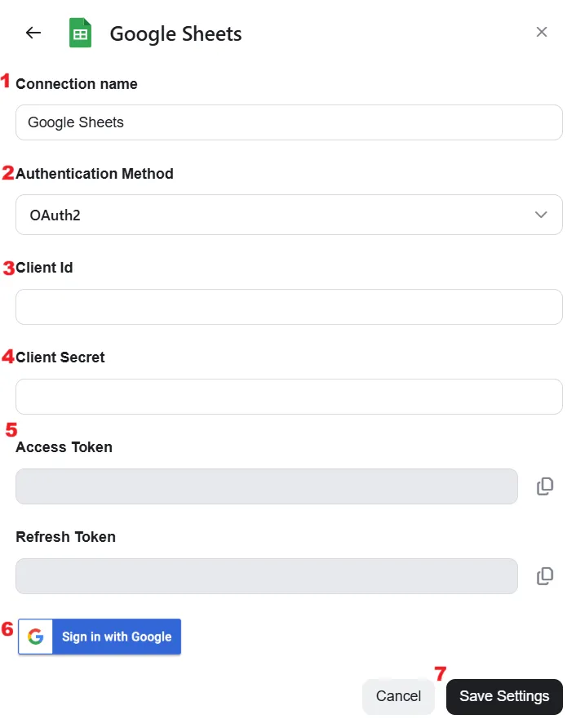Copy the Refresh Token value
Screen dimensions: 576x728
(x=545, y=575)
